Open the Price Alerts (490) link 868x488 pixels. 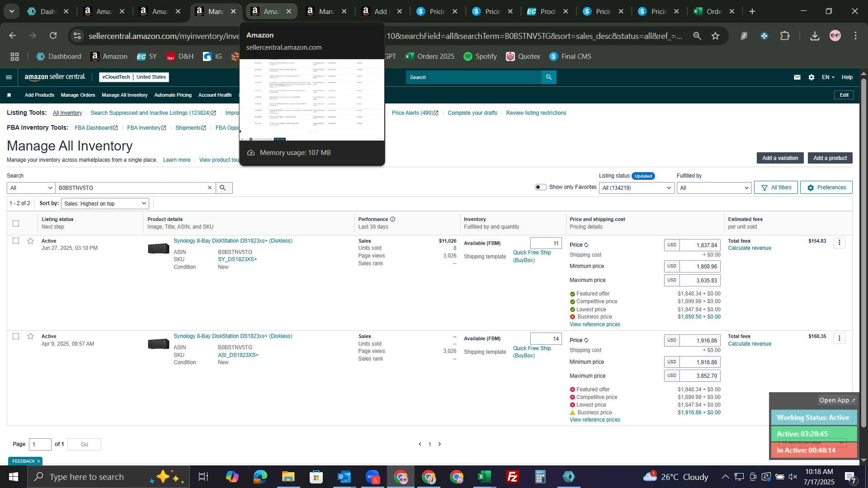(415, 113)
